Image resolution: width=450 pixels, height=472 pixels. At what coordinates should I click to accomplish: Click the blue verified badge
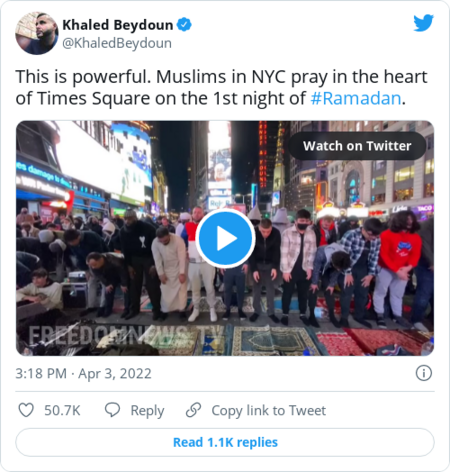pos(184,25)
